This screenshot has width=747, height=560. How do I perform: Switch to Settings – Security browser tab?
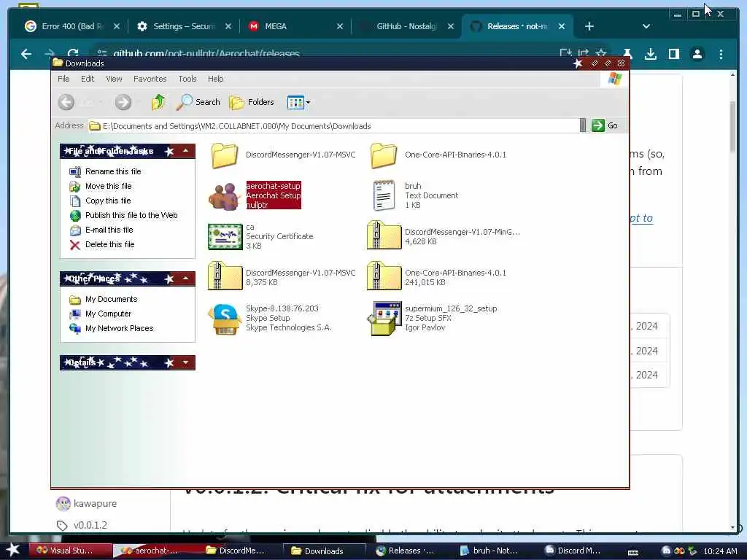(182, 26)
